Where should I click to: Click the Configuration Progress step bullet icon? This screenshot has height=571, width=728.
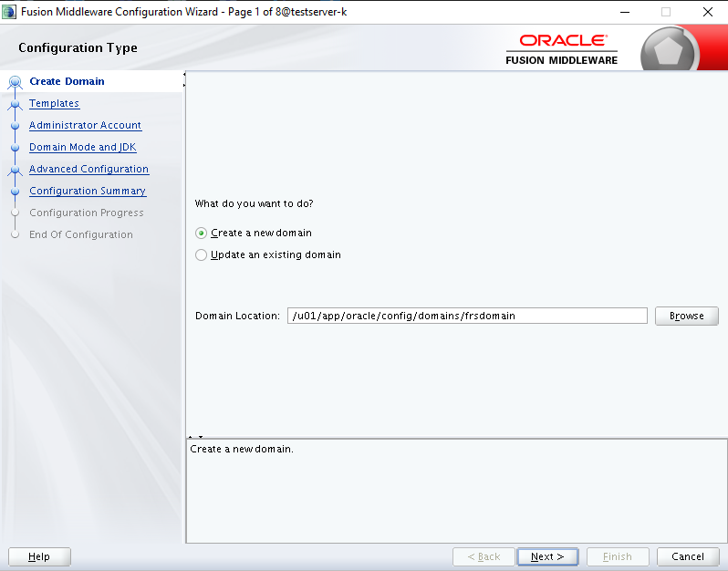tap(15, 213)
